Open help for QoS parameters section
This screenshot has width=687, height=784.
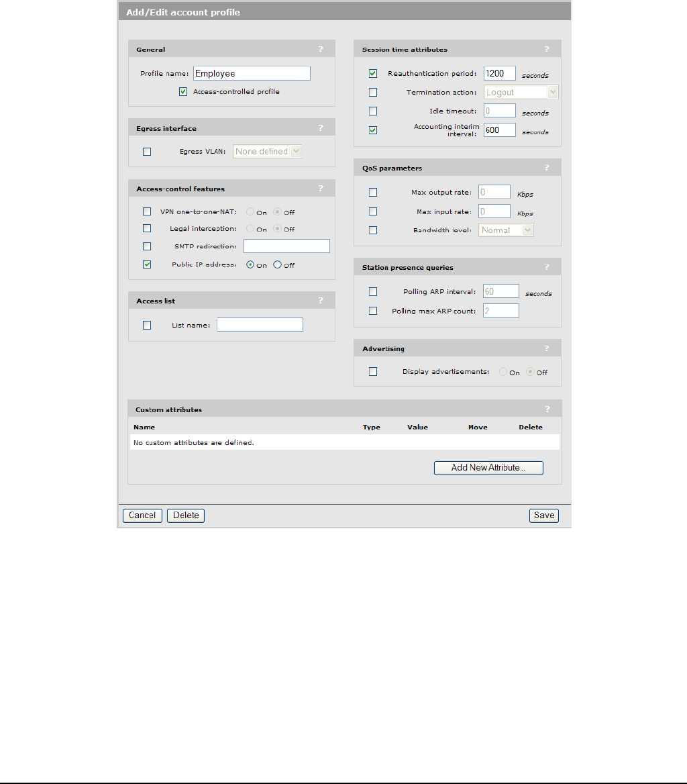tap(547, 168)
